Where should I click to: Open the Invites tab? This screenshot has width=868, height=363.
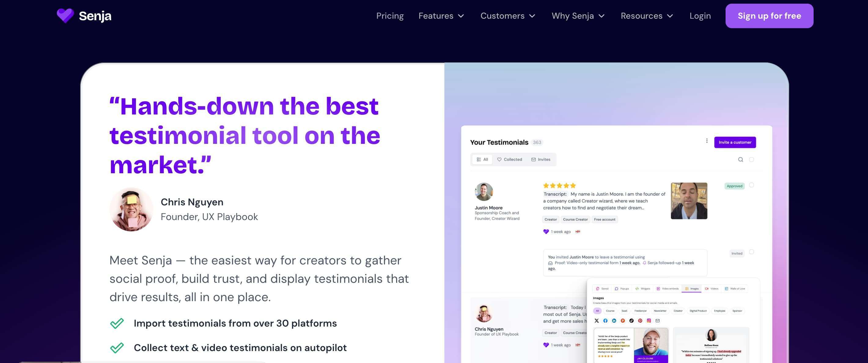coord(541,159)
